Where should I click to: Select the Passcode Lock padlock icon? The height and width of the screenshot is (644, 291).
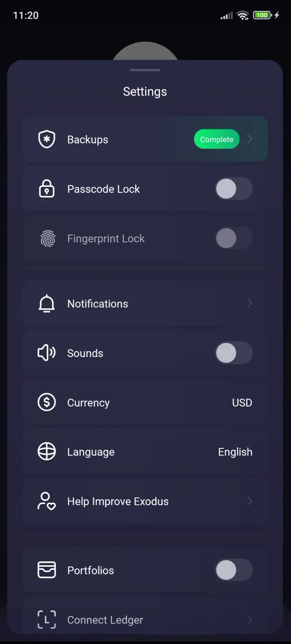[46, 189]
